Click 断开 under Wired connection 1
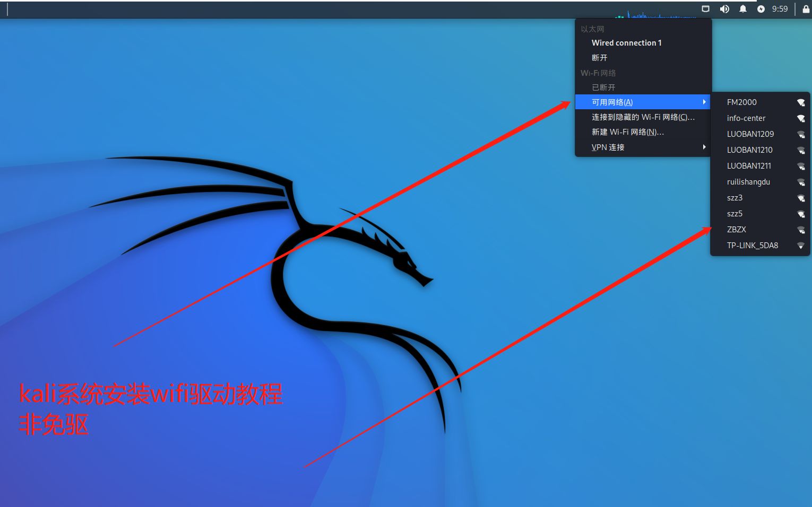The height and width of the screenshot is (507, 812). tap(643, 58)
